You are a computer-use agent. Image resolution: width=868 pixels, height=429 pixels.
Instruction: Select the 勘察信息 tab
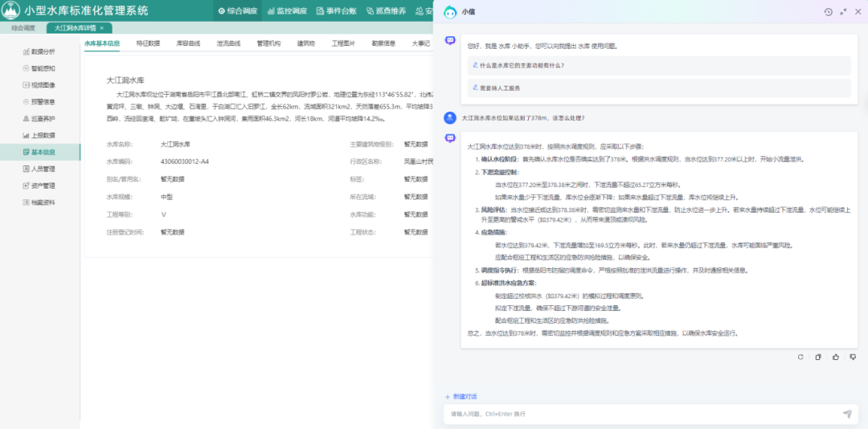[383, 43]
